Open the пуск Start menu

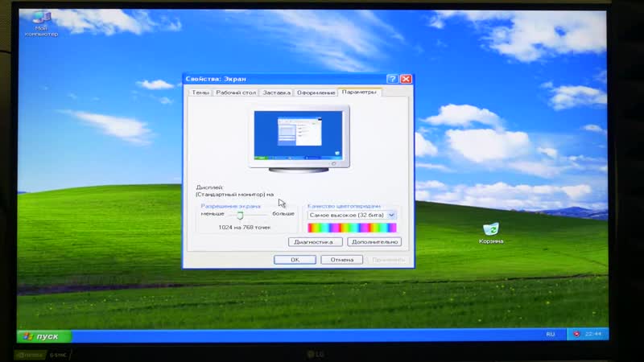coord(44,336)
